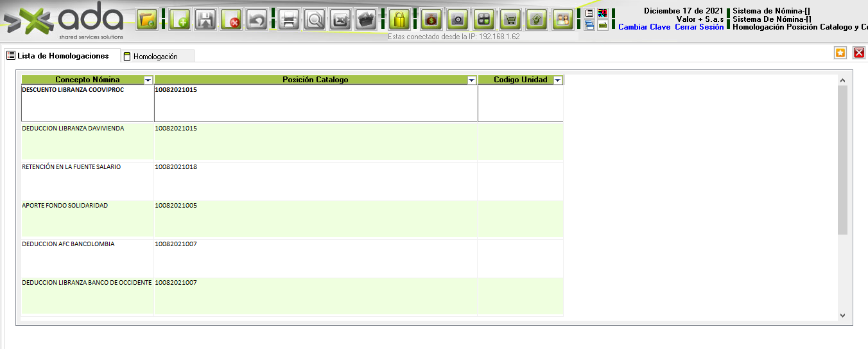The height and width of the screenshot is (349, 868).
Task: Open Posición Catalogo column filter dropdown
Action: tap(472, 80)
